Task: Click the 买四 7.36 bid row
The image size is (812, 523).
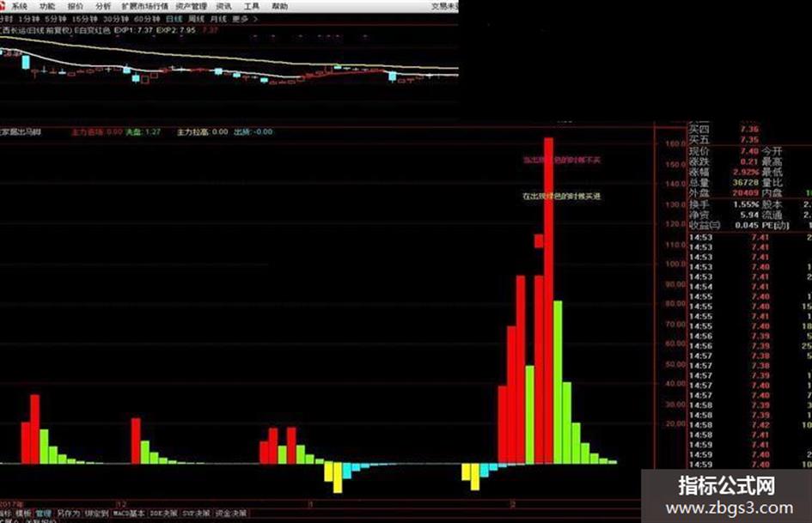Action: click(724, 129)
